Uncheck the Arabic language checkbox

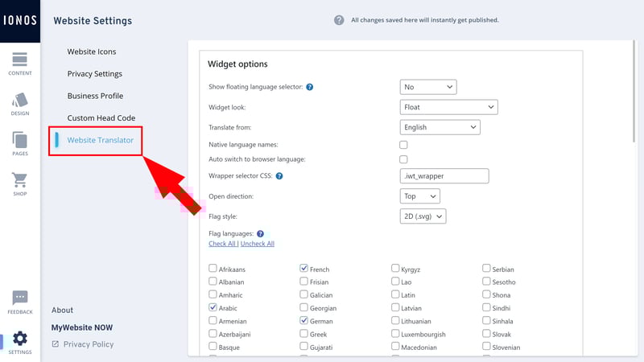213,307
